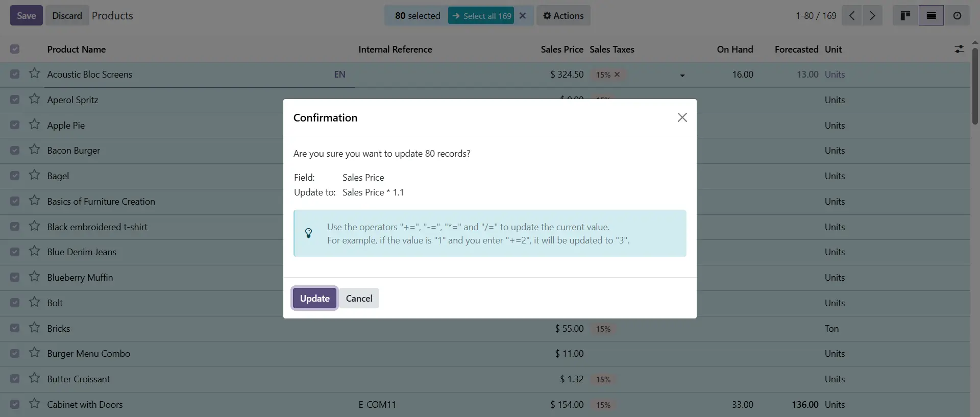Sort by Sales Price column header
The width and height of the screenshot is (980, 417).
pos(561,50)
